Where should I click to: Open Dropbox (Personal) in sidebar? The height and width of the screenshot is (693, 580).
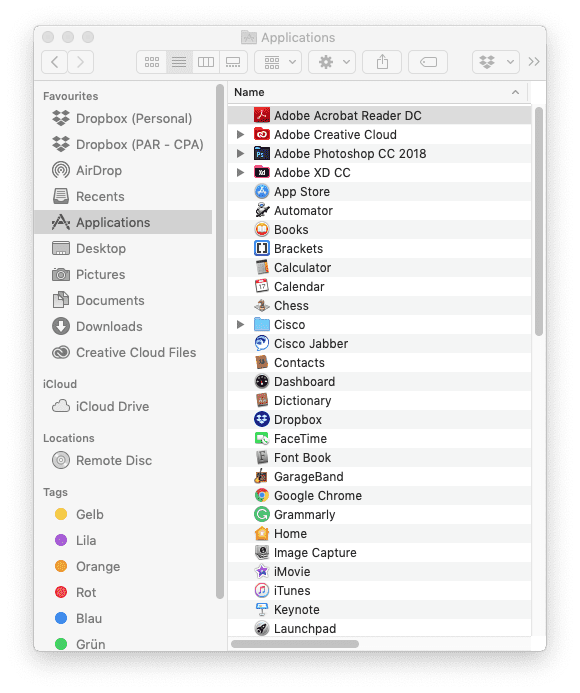(x=123, y=118)
